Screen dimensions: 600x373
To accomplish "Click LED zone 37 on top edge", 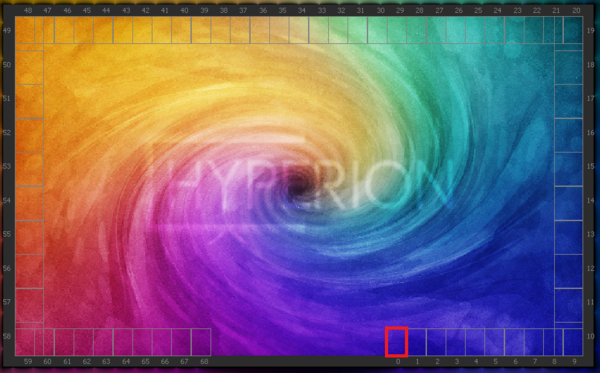I will point(240,30).
